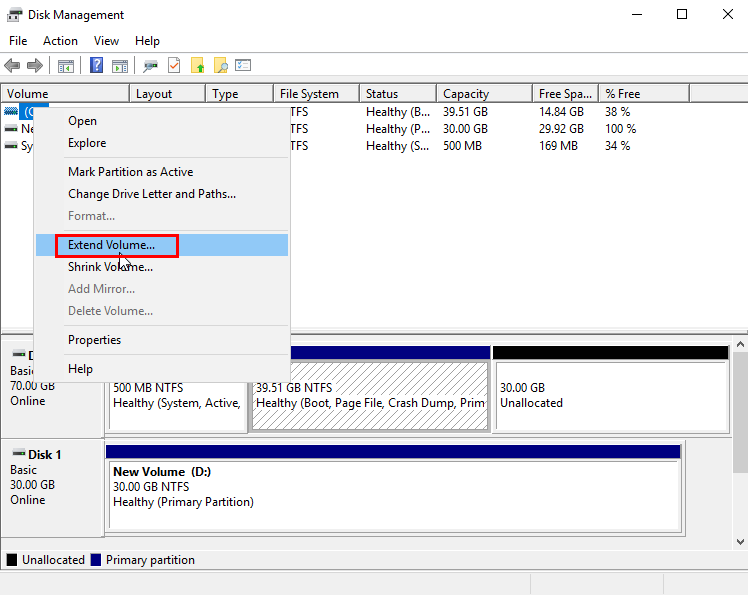Select the New Volume (D:) partition block

point(394,488)
